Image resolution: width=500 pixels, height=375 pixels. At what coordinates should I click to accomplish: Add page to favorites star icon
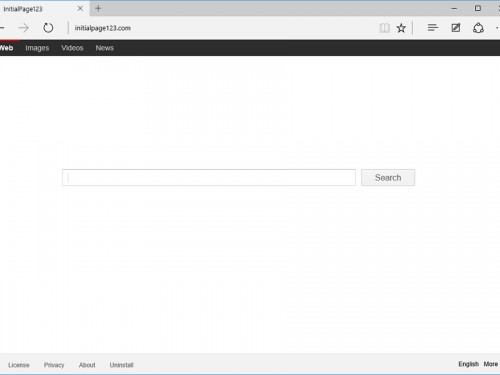point(401,28)
